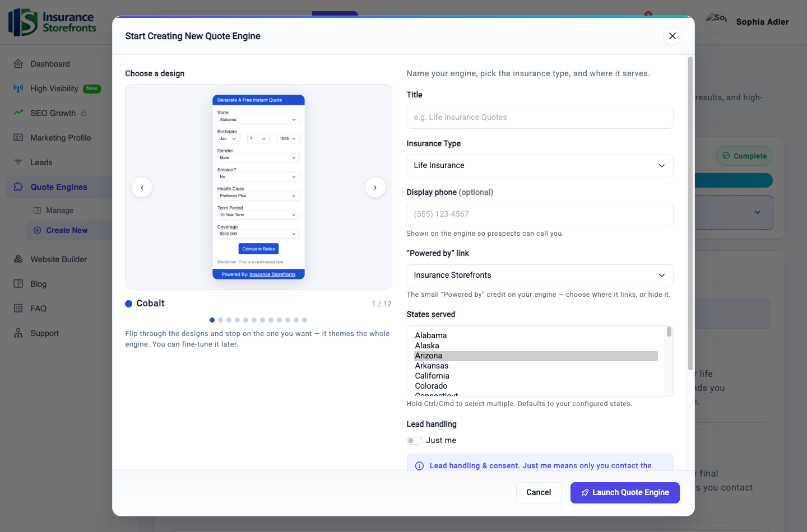807x532 pixels.
Task: Click the Cobalt design preview thumbnail
Action: click(258, 187)
